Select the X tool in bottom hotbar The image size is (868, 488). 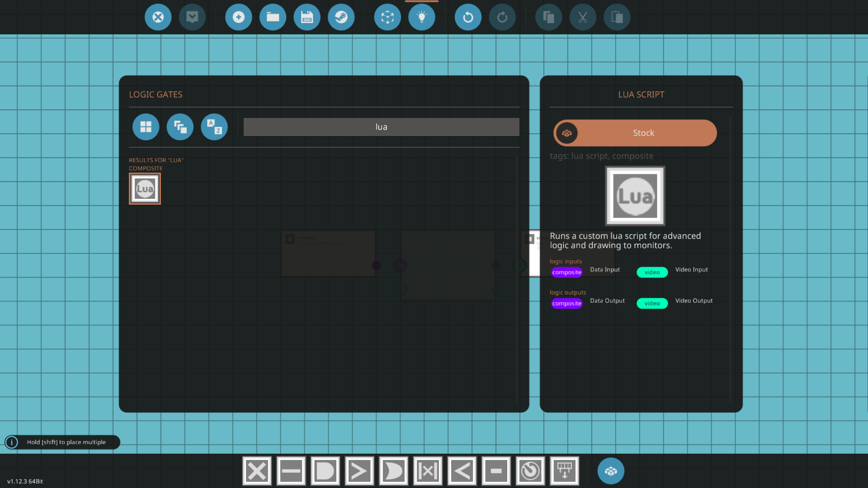pos(257,471)
